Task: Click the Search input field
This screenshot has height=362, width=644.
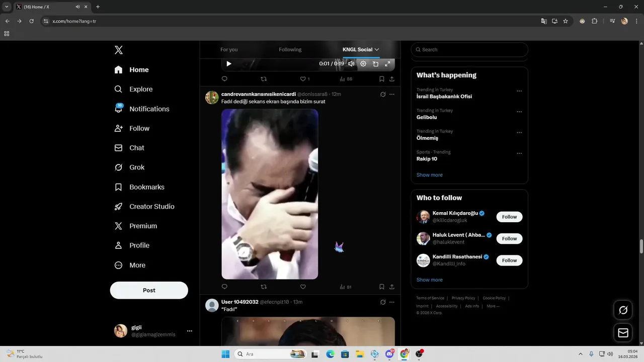Action: click(x=469, y=49)
